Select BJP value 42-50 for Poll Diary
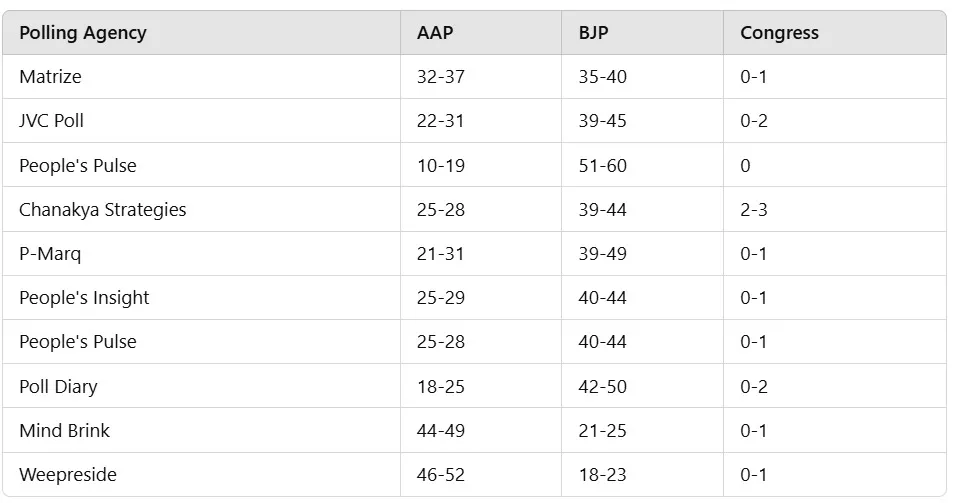This screenshot has width=961, height=503. (x=602, y=387)
